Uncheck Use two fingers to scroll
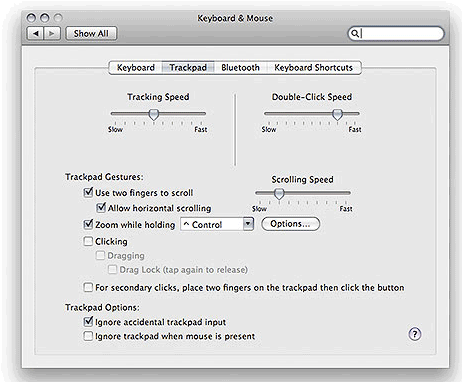This screenshot has width=462, height=382. 88,192
